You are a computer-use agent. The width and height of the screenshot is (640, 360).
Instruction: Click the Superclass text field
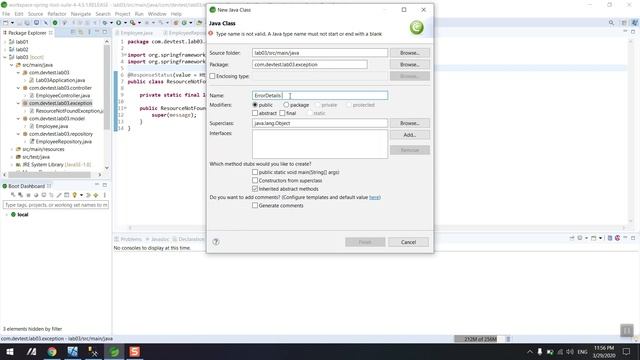[x=320, y=123]
